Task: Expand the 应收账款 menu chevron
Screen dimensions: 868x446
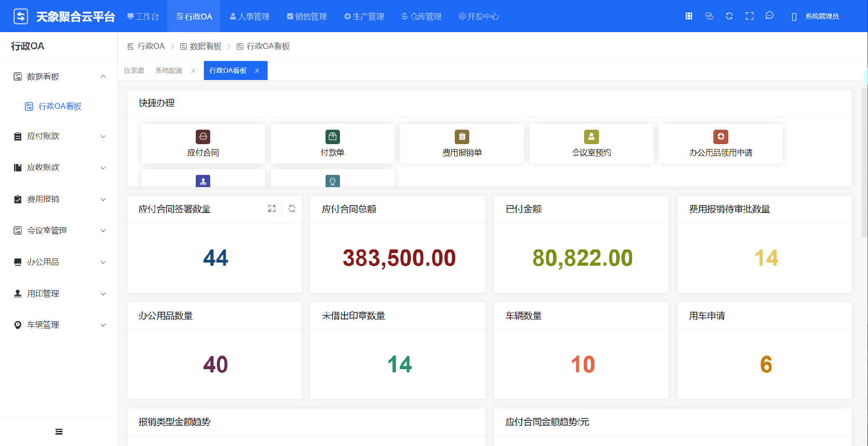Action: tap(103, 168)
